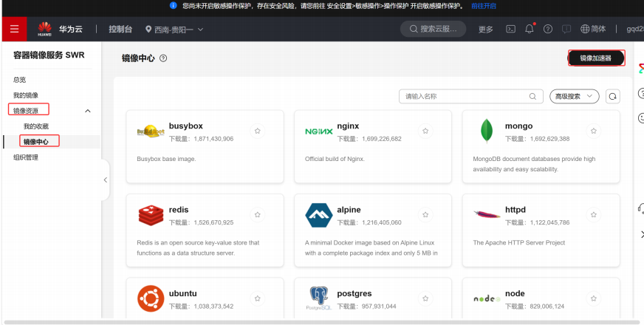
Task: Open the node image title
Action: pos(515,293)
